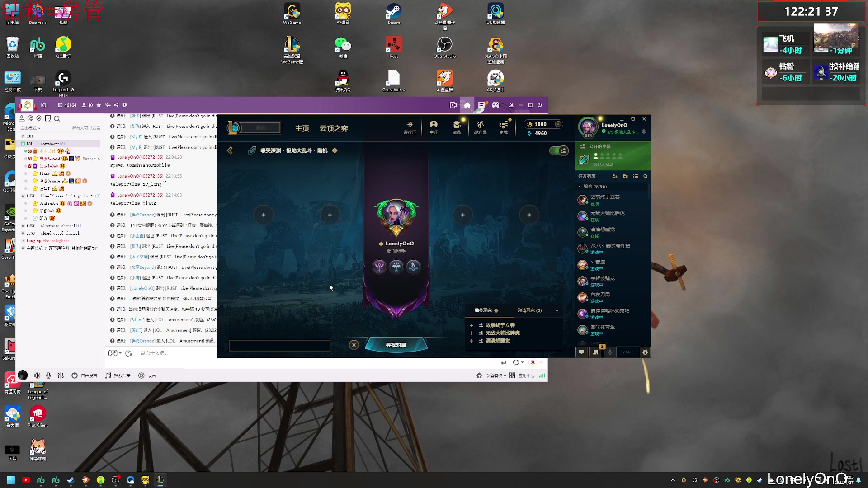The width and height of the screenshot is (868, 488).
Task: Toggle 自由发言 free speech mode
Action: point(85,375)
